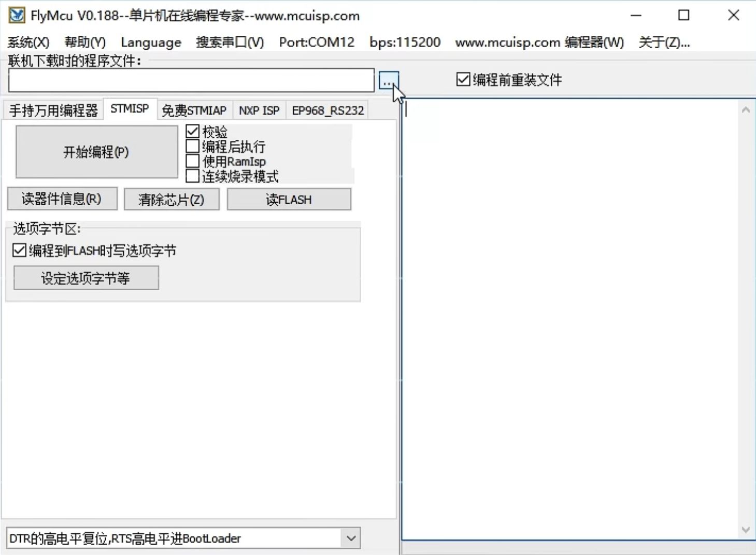Viewport: 756px width, 555px height.
Task: Open the NXP ISP tab
Action: point(259,110)
